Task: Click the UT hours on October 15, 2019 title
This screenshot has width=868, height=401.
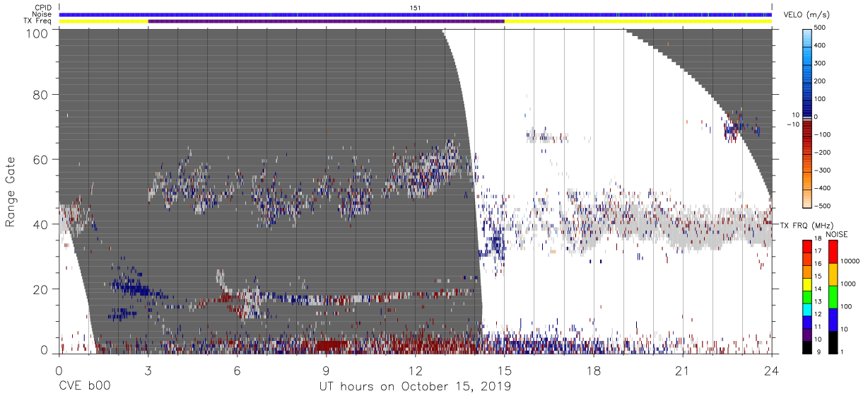Action: click(x=416, y=386)
